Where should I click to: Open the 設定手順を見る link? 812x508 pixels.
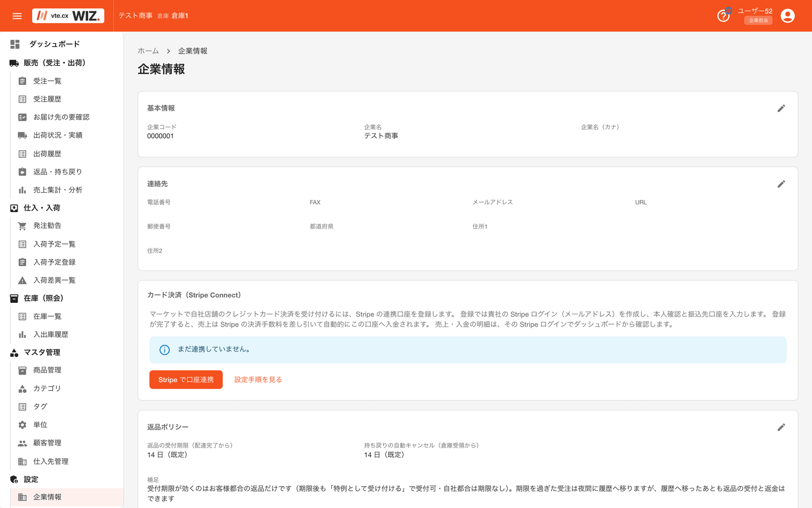258,380
